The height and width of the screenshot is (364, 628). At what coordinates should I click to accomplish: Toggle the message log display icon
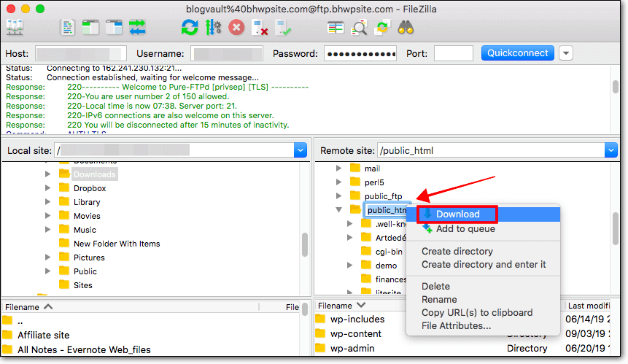(67, 28)
